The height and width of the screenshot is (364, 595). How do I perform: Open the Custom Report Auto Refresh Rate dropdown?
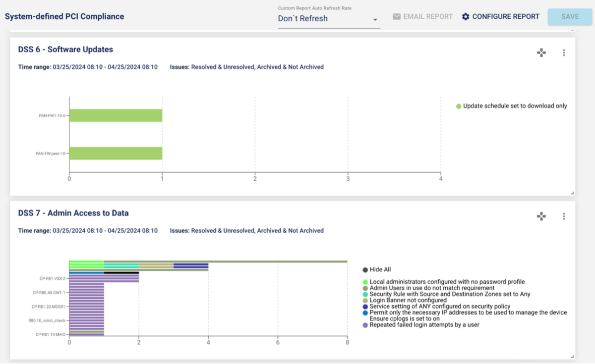click(x=327, y=18)
